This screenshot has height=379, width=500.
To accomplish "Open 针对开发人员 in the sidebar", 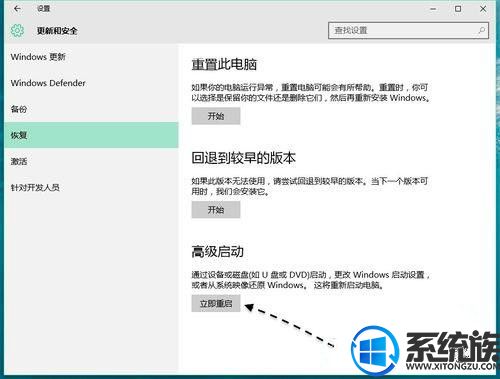I will point(91,188).
